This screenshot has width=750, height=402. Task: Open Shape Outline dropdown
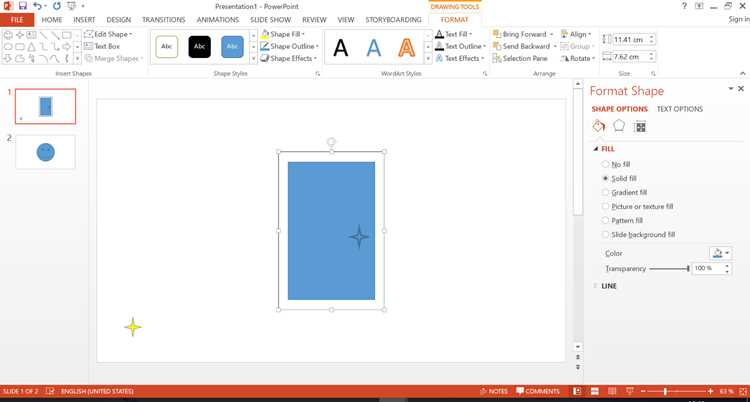click(289, 46)
